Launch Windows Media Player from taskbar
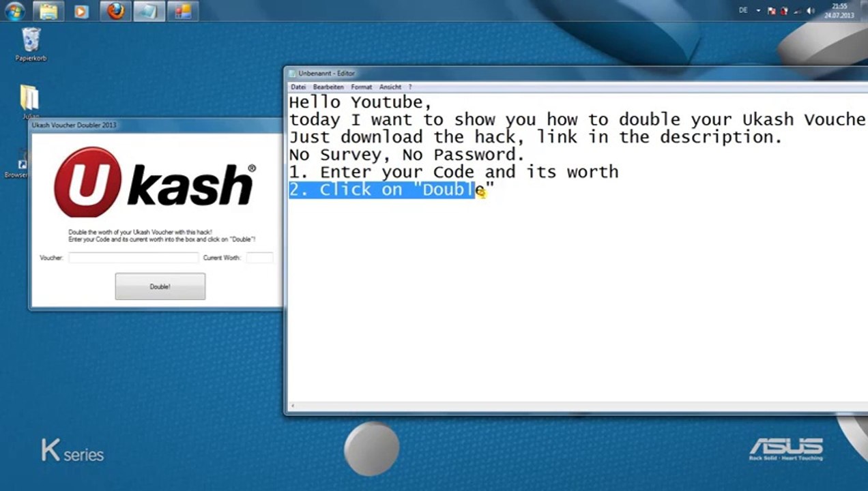Screen dimensions: 868x491 click(81, 11)
